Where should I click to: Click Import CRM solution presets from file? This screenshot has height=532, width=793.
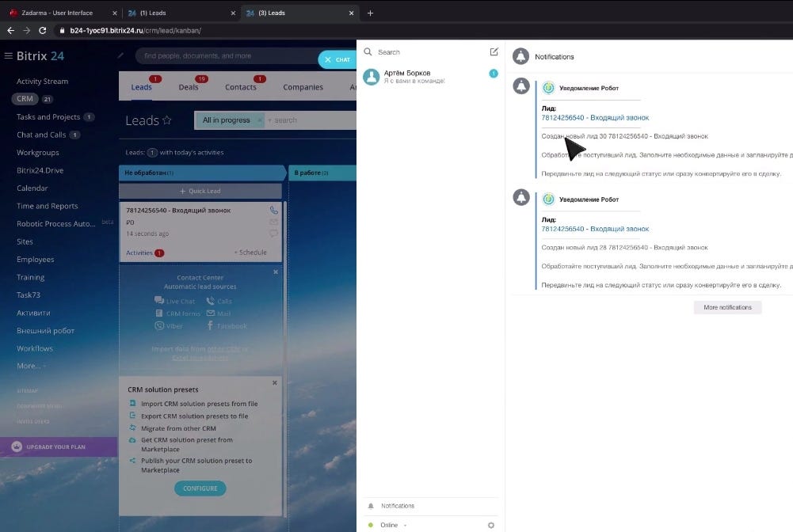[199, 404]
